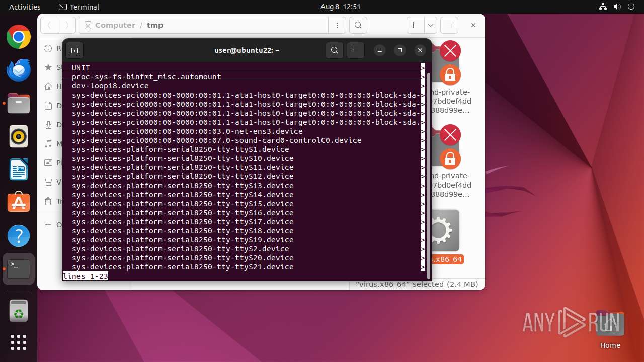Close the terminal window
Viewport: 644px width, 362px height.
coord(420,50)
